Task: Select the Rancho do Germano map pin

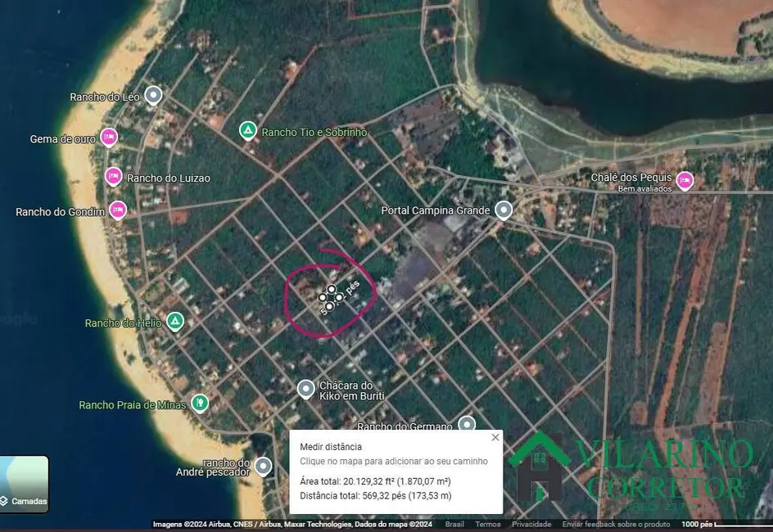Action: point(467,424)
